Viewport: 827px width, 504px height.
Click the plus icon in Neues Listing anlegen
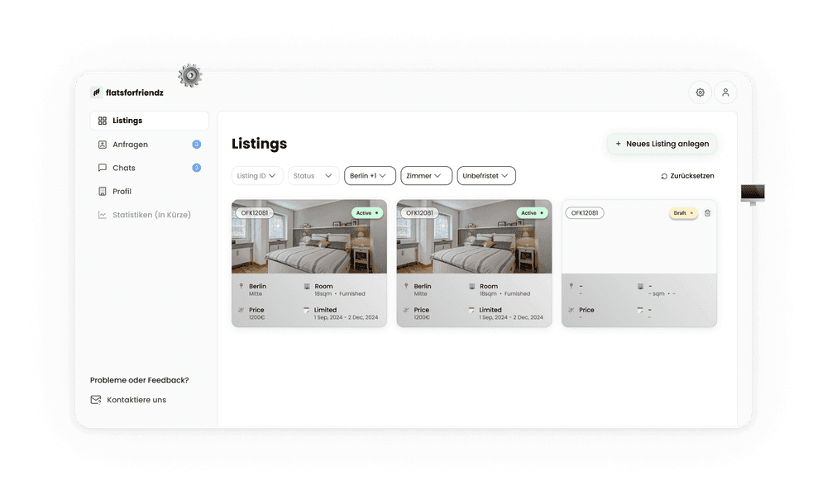pyautogui.click(x=618, y=144)
